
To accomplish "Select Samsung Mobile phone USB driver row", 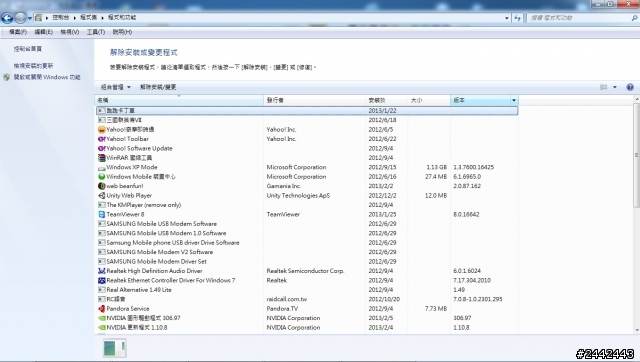I will 307,242.
